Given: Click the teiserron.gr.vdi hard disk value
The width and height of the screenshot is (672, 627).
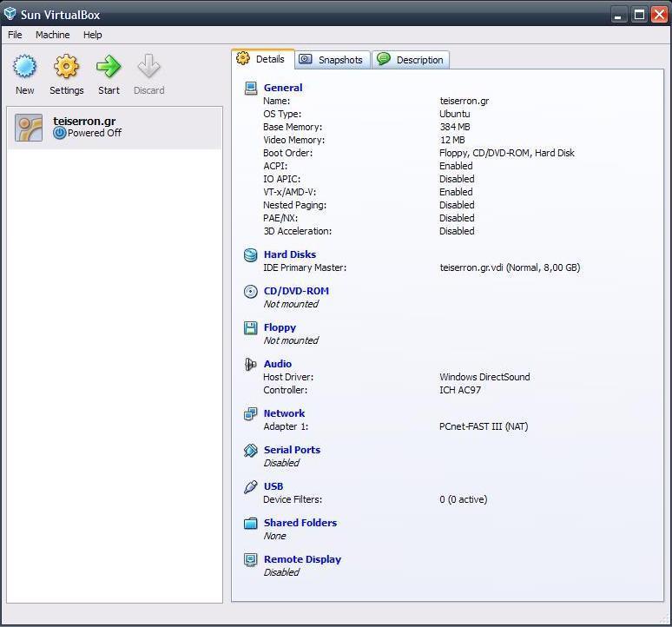Looking at the screenshot, I should click(510, 267).
